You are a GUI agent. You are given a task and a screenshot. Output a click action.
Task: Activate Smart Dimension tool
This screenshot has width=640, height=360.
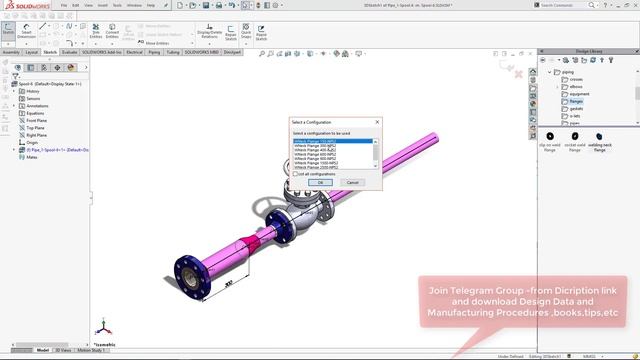click(26, 31)
